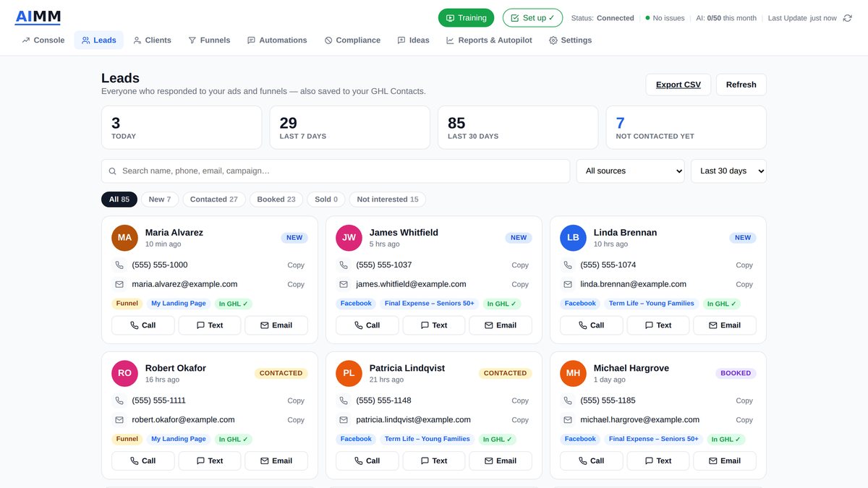This screenshot has width=868, height=488.
Task: Click the Last 7 Days stat card
Action: coord(349,128)
